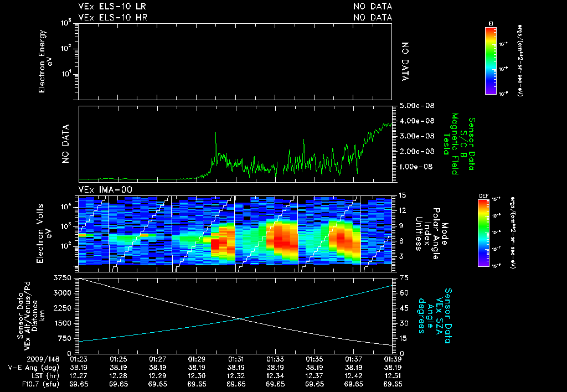The image size is (567, 392).
Task: Click the 30 tick on SZA angle axis
Action: coord(404,323)
